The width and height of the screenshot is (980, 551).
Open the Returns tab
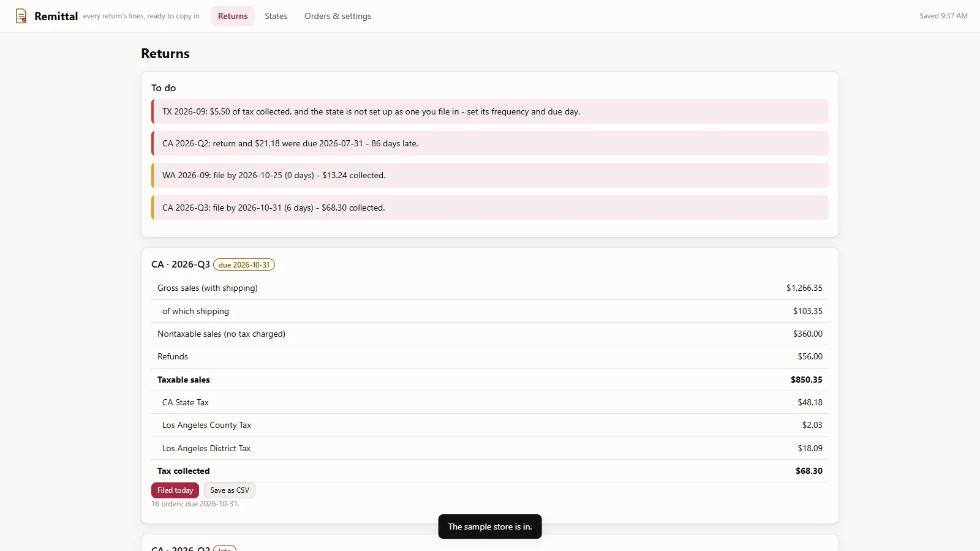(233, 16)
